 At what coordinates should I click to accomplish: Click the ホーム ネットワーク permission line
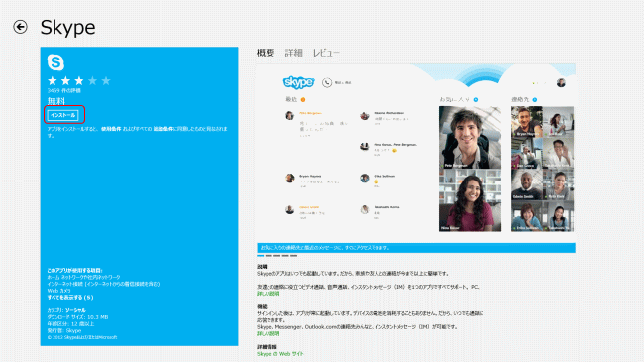pyautogui.click(x=84, y=277)
